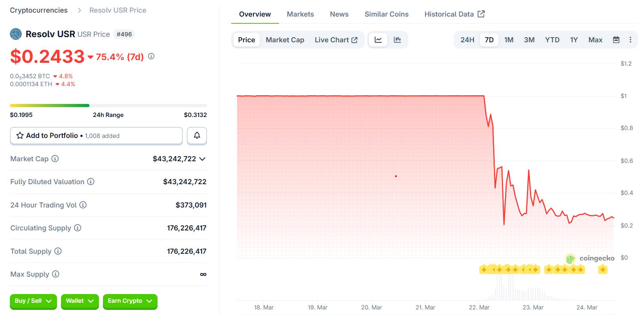Switch to candlestick chart view icon
This screenshot has width=644, height=315.
397,40
